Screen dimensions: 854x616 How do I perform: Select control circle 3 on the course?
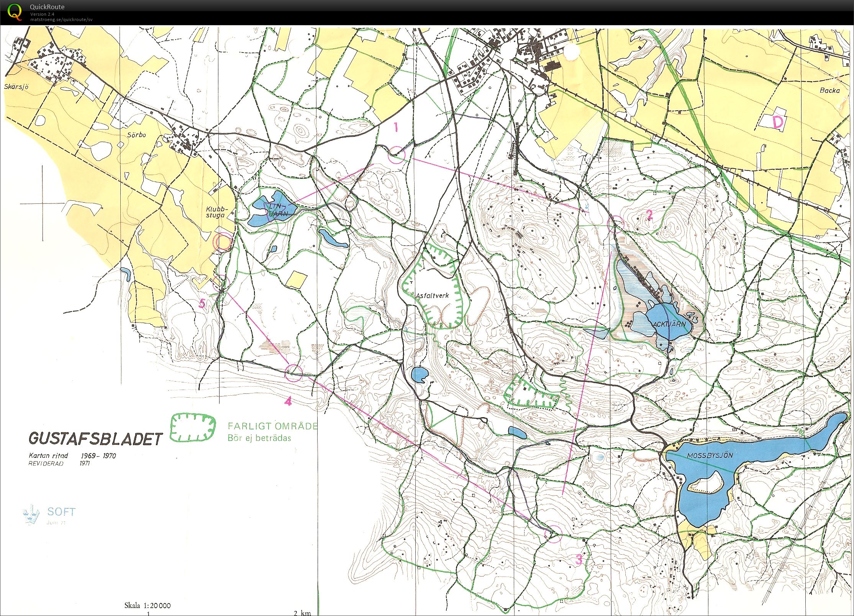553,534
